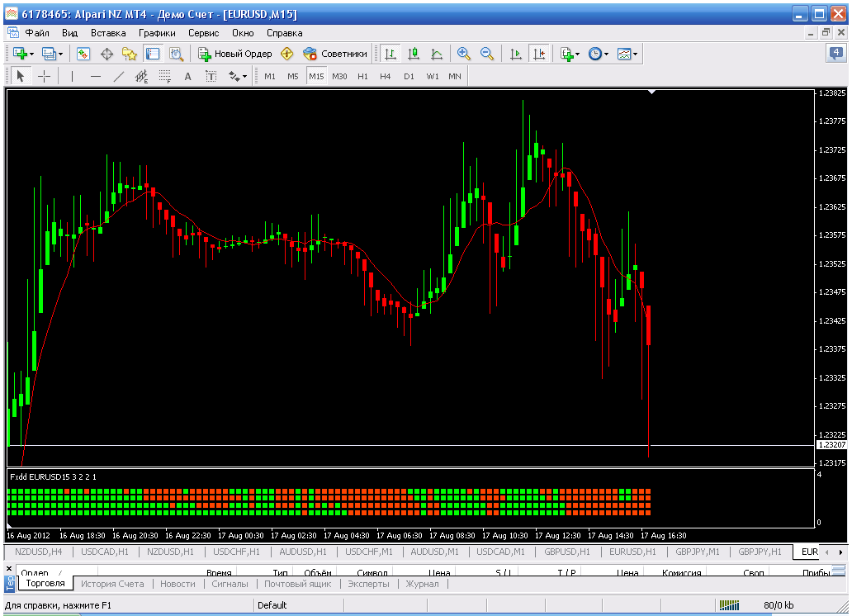This screenshot has height=616, width=852.
Task: Toggle the Terminal panel icon
Action: [153, 54]
